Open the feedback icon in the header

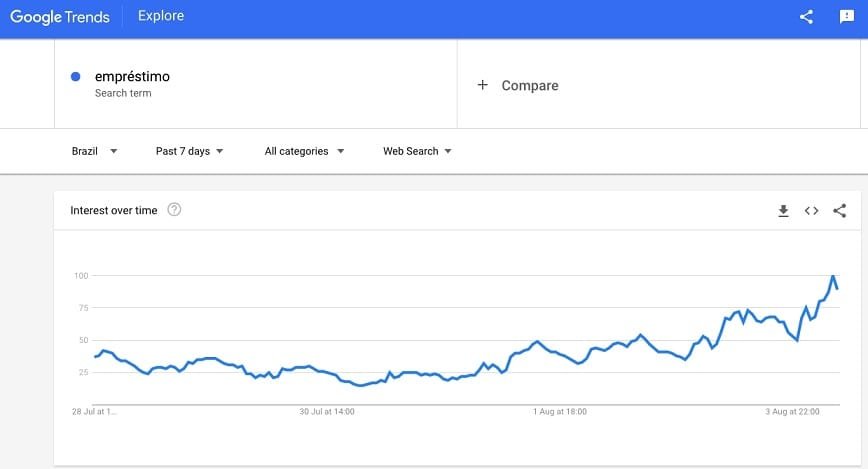coord(846,17)
